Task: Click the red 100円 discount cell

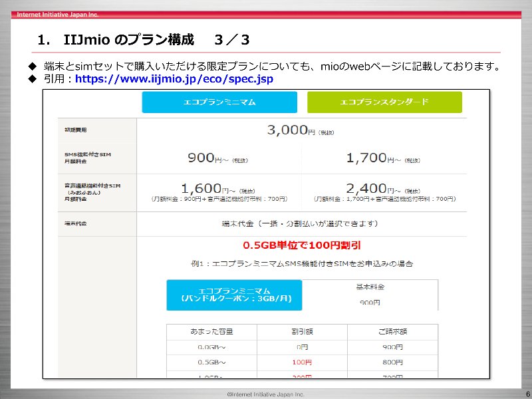Action: click(302, 362)
